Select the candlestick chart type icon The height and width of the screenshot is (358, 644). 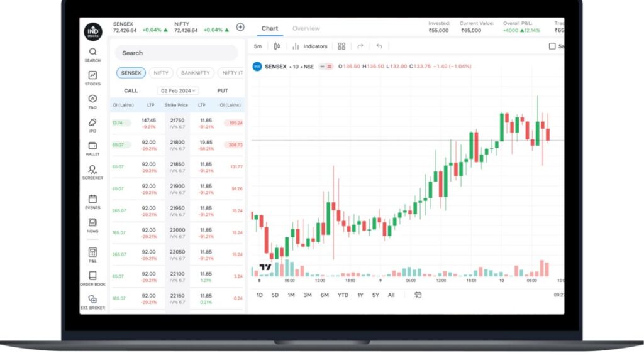(277, 46)
